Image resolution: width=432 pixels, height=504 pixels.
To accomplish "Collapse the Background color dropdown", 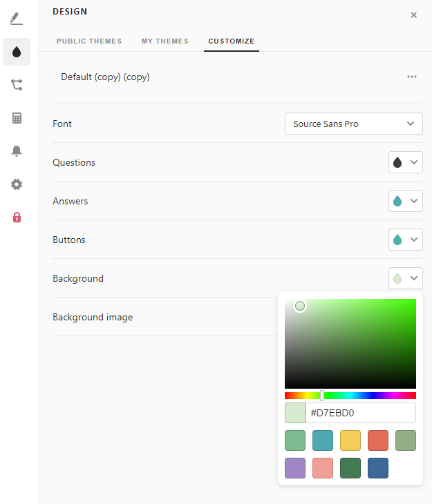I will tap(406, 279).
